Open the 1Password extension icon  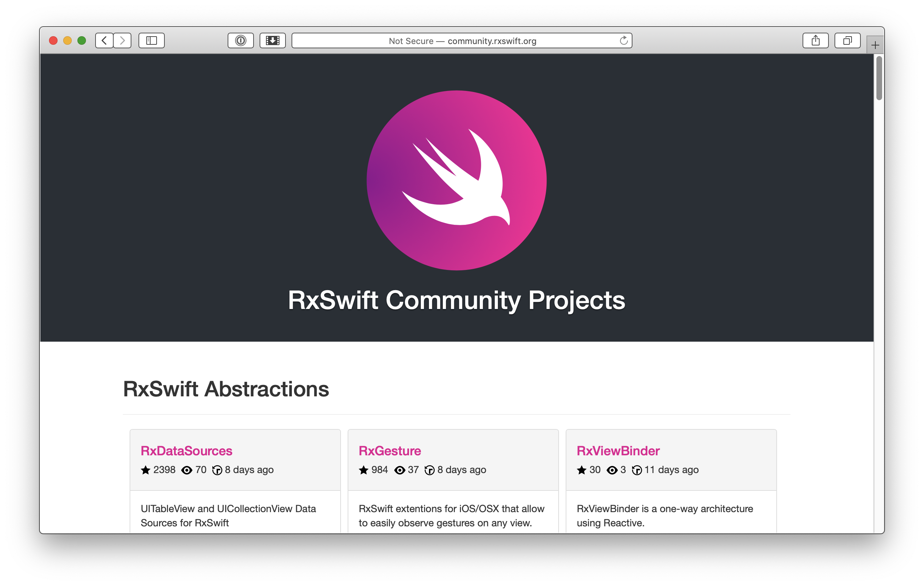pyautogui.click(x=241, y=40)
